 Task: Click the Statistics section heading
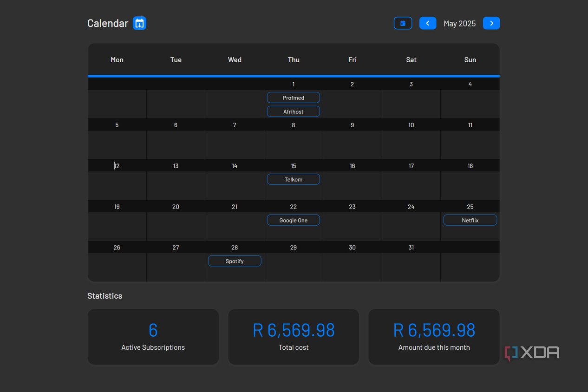pos(105,296)
